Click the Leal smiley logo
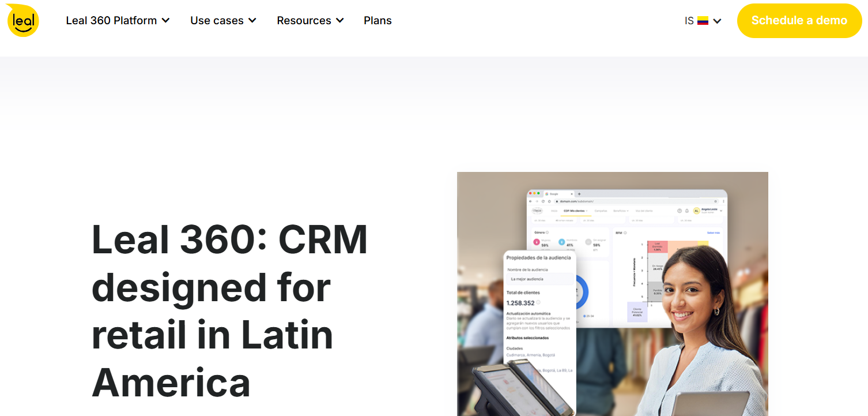 (23, 20)
